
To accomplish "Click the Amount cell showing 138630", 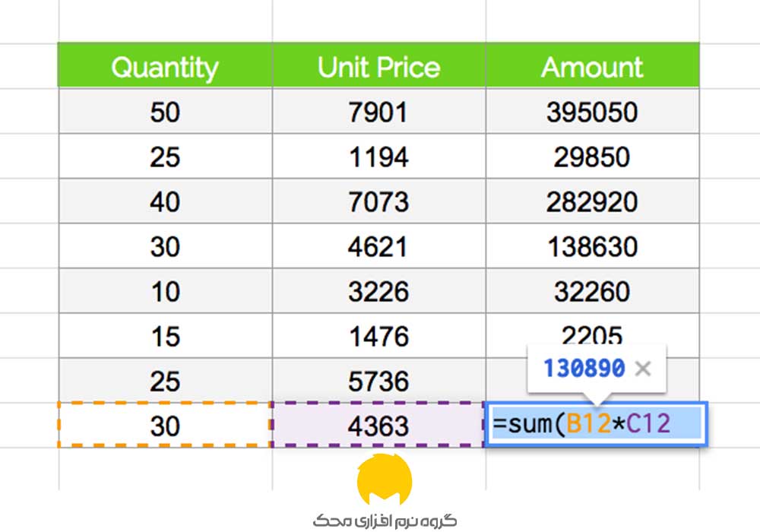I will pos(592,247).
